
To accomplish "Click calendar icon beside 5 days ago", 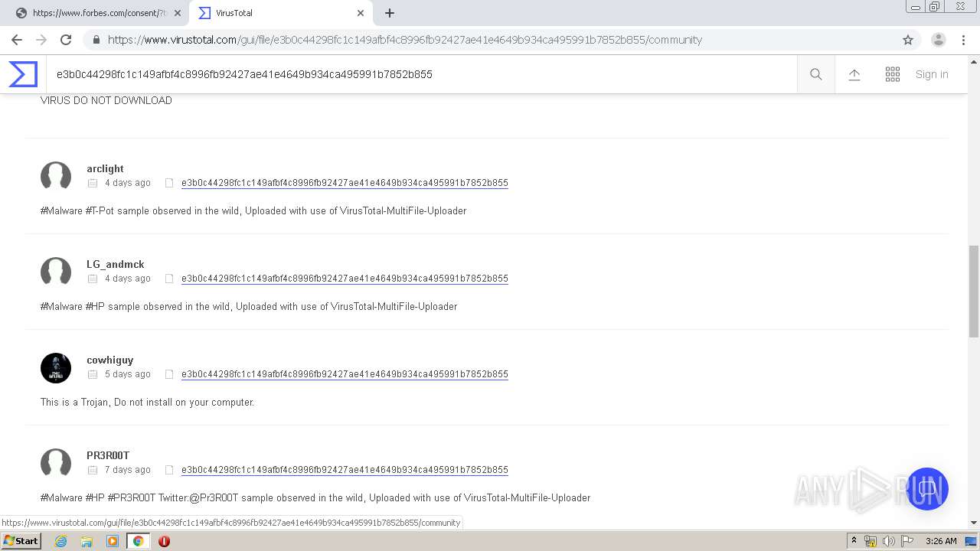I will [x=93, y=374].
